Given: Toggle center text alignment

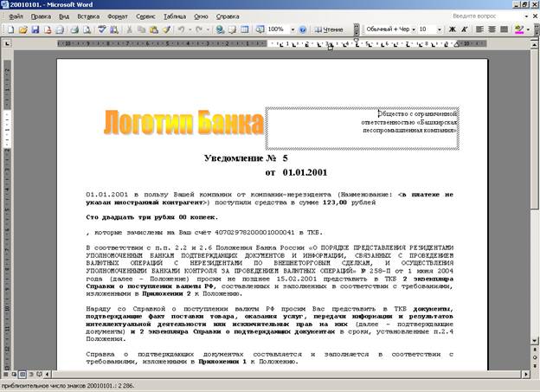Looking at the screenshot, I should point(491,29).
